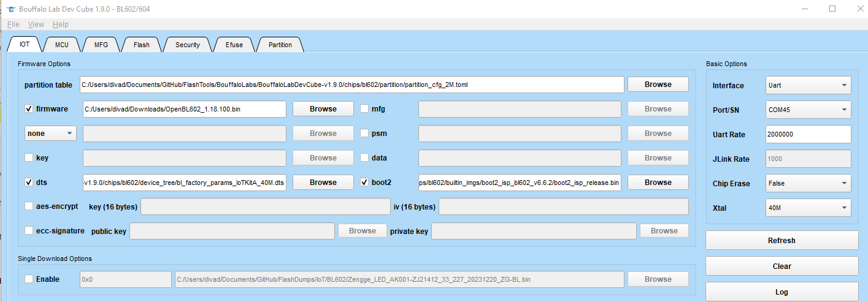Viewport: 868px width, 302px height.
Task: Switch to the MCU tab
Action: (62, 45)
